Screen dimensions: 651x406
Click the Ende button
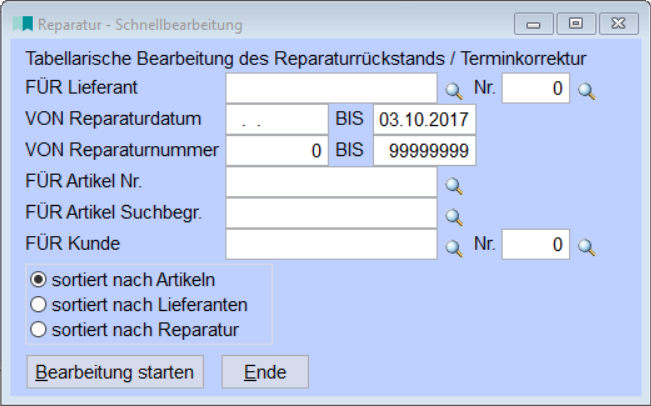[265, 372]
